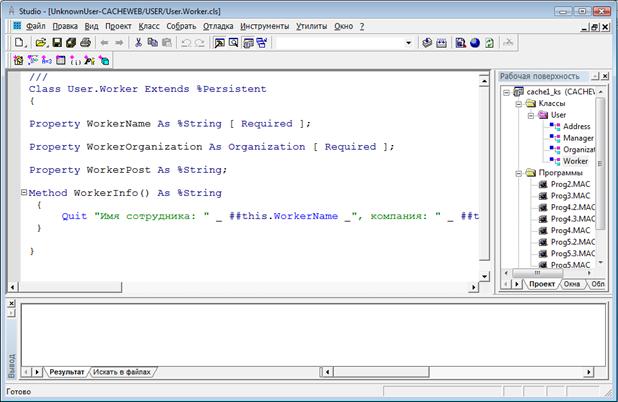The image size is (618, 402).
Task: Click the class inspector wizard icon in second toolbar
Action: (x=18, y=60)
